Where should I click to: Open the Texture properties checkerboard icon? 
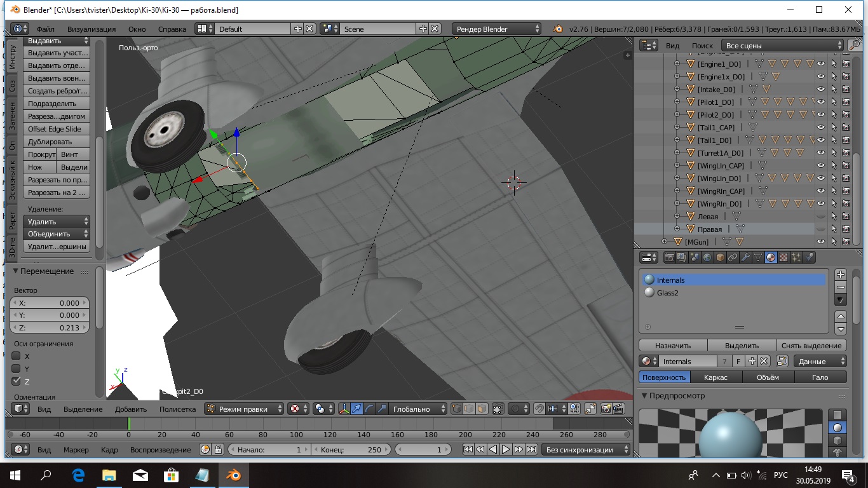click(x=783, y=257)
